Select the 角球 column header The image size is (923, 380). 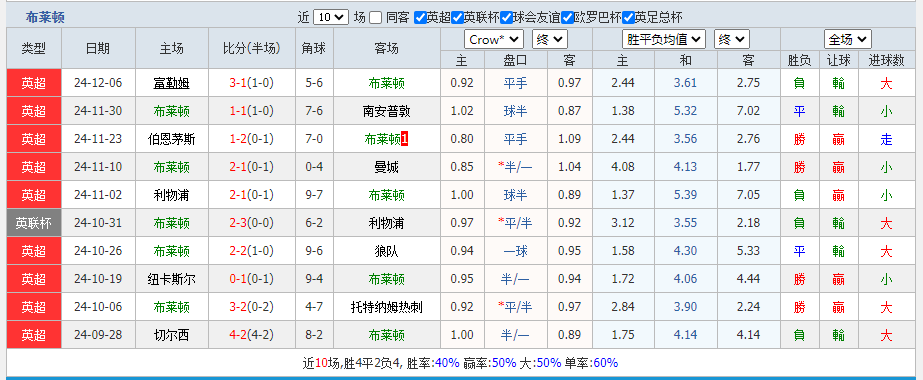314,48
